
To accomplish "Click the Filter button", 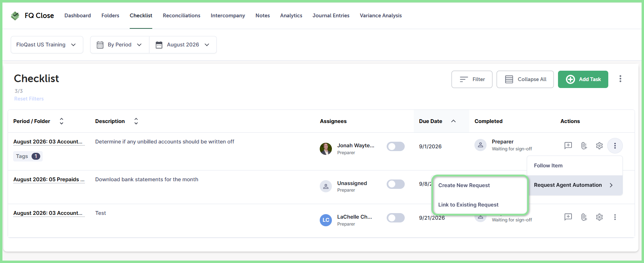I will (x=472, y=79).
